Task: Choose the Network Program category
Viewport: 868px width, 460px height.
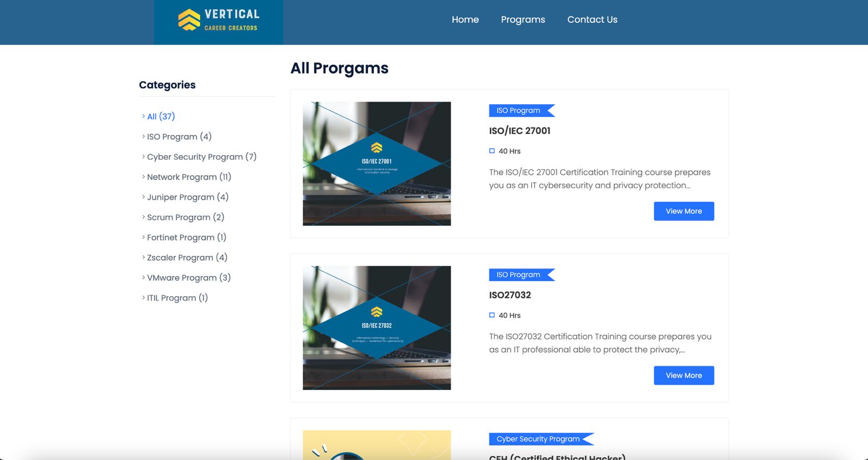Action: tap(189, 177)
